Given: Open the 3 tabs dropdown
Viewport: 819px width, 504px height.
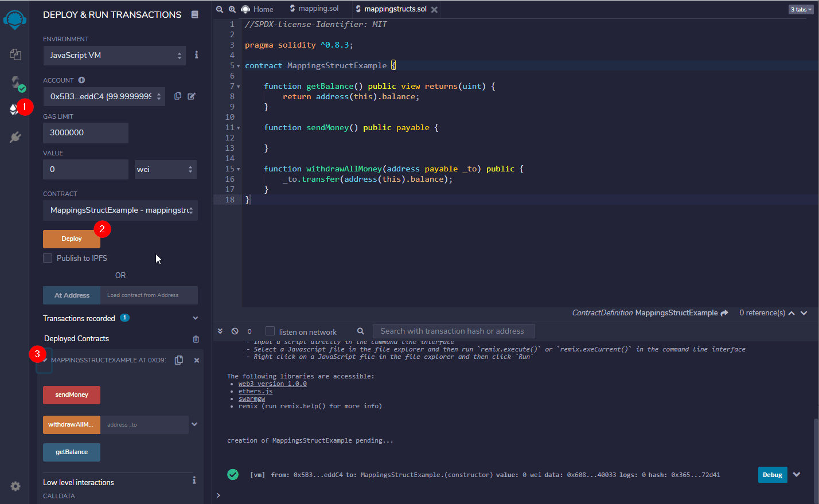Looking at the screenshot, I should point(801,9).
